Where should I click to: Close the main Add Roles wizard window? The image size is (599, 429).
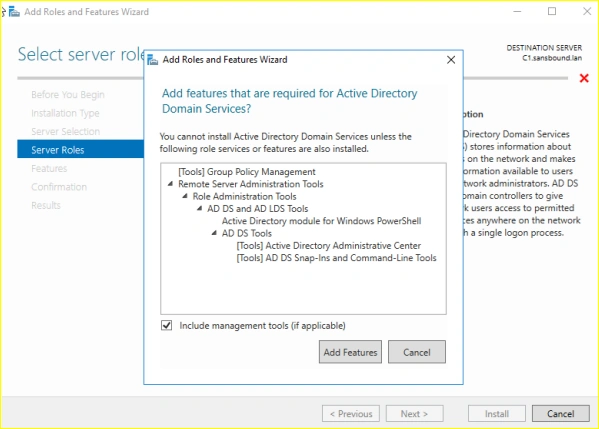[587, 11]
